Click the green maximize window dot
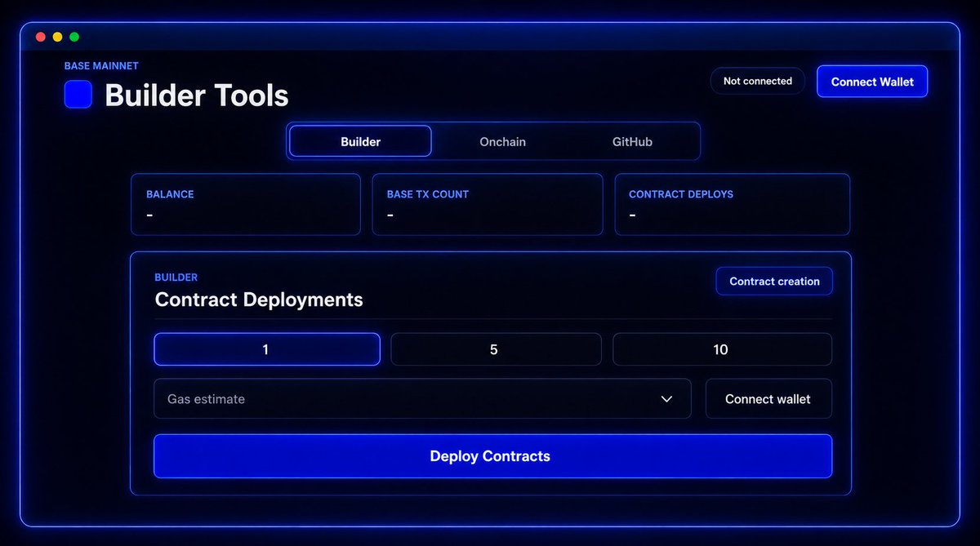The width and height of the screenshot is (980, 546). coord(74,37)
